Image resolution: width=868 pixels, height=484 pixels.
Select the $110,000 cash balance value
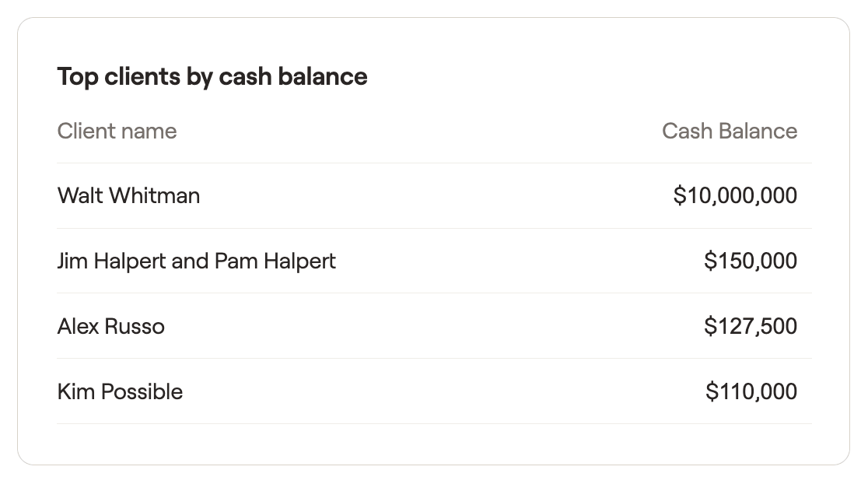751,391
